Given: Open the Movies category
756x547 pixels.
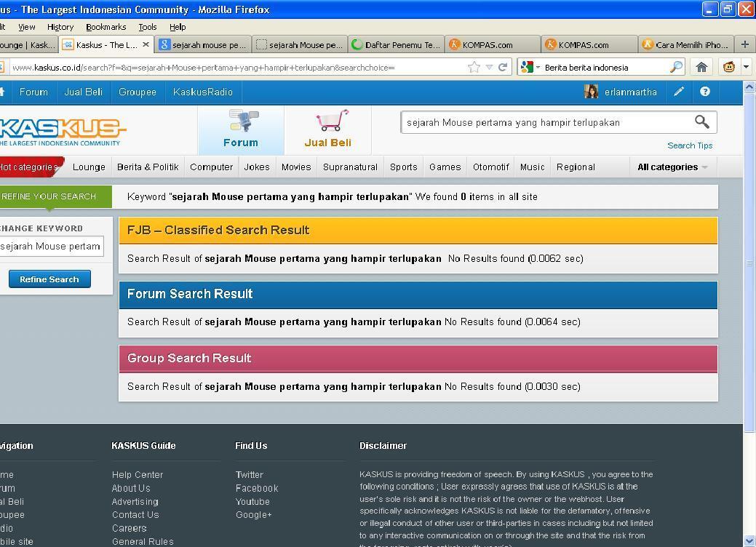Looking at the screenshot, I should [296, 167].
